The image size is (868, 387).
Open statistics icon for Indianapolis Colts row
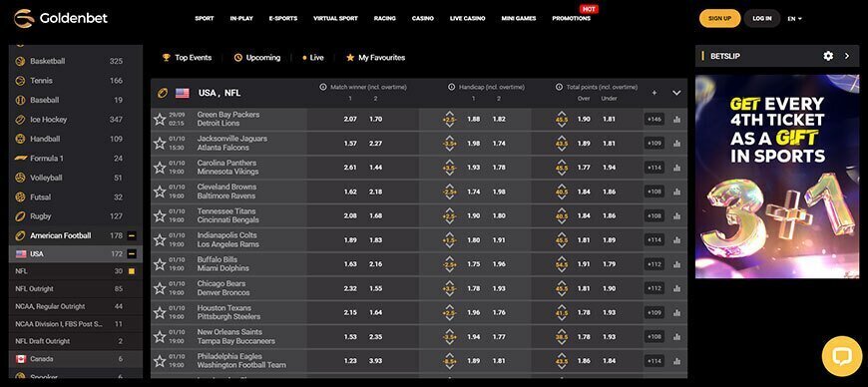(x=676, y=239)
